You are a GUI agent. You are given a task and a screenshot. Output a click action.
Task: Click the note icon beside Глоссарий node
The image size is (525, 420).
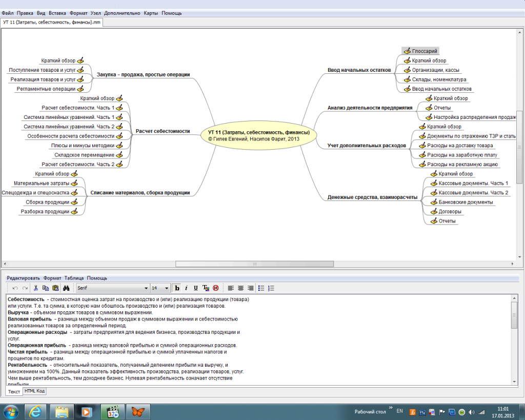(407, 51)
